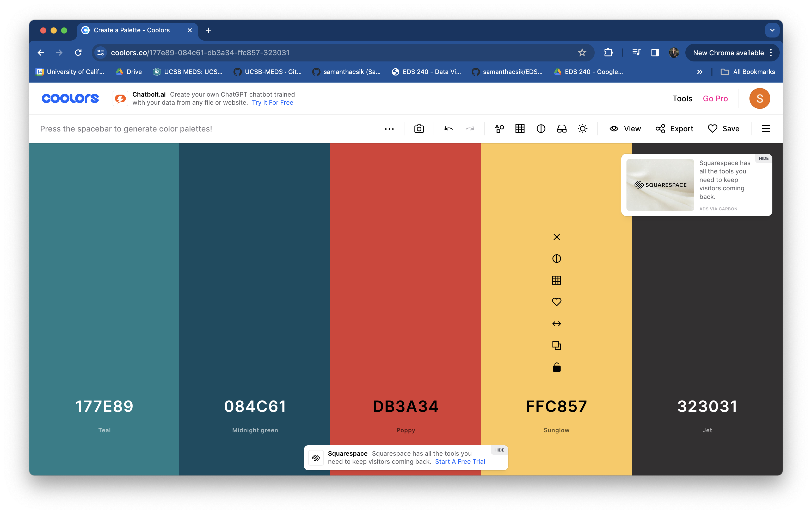Screen dimensions: 812x514
Task: Open the palette shades grid icon in toolbar
Action: pyautogui.click(x=520, y=129)
